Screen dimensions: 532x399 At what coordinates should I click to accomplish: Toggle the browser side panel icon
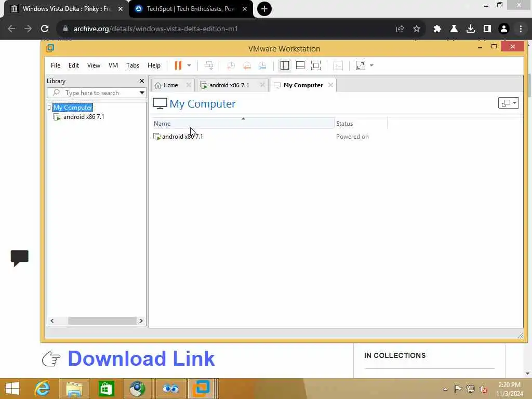[x=487, y=29]
